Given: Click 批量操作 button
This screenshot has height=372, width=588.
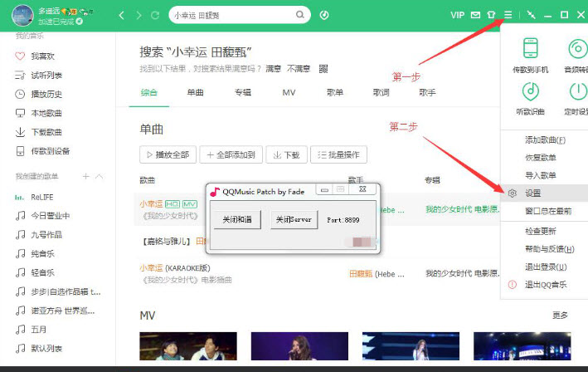Looking at the screenshot, I should [338, 154].
